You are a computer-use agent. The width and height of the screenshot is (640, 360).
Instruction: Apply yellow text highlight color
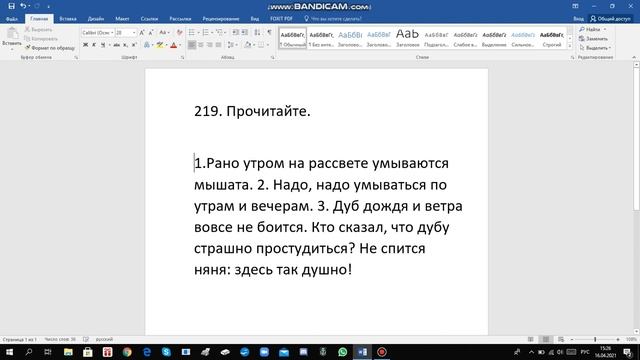pyautogui.click(x=160, y=45)
